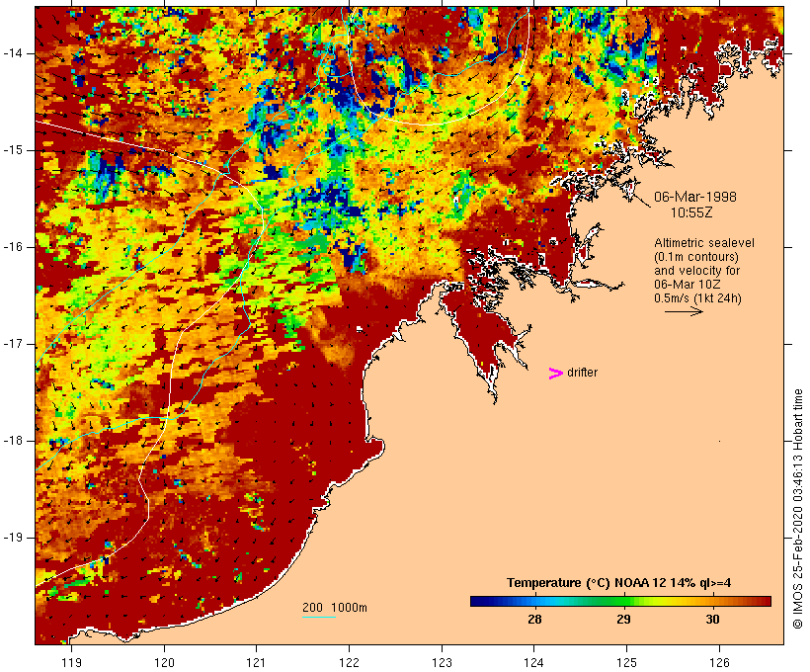Click the '124' longitude axis label

tap(534, 662)
